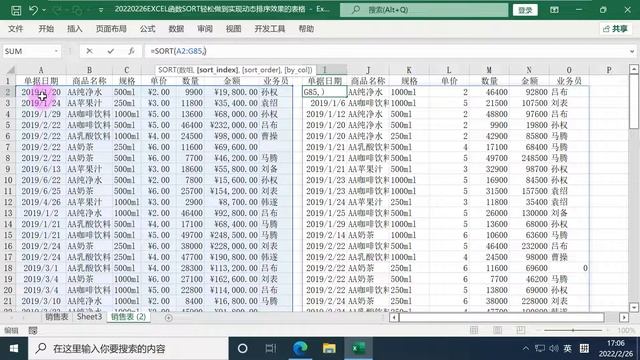Switch to Page Layout view icon
640x360 pixels.
click(x=497, y=330)
